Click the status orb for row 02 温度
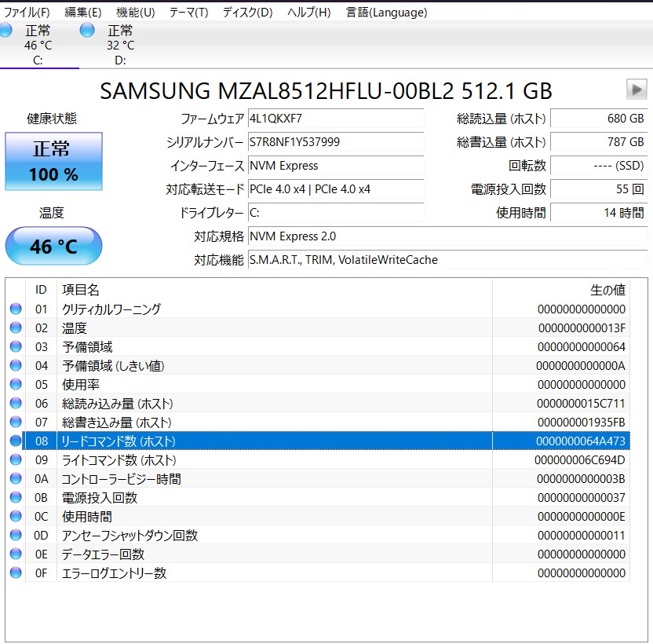The image size is (653, 644). [x=16, y=327]
